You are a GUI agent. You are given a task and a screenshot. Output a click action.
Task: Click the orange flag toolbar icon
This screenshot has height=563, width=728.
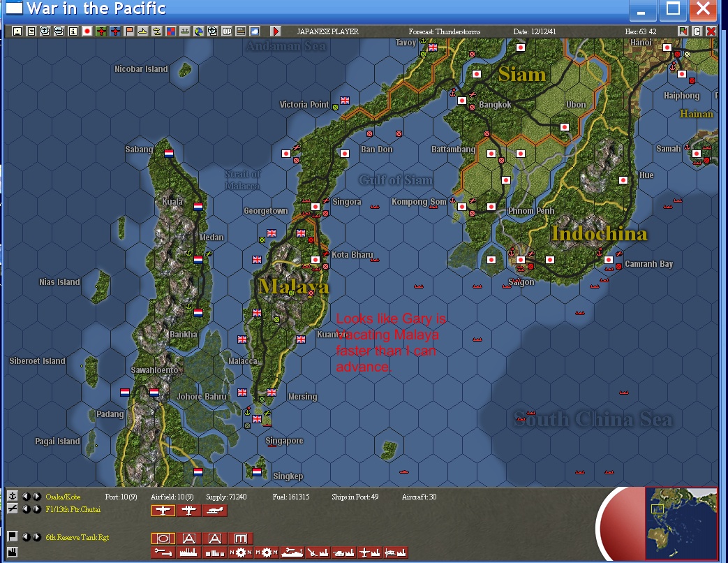129,31
